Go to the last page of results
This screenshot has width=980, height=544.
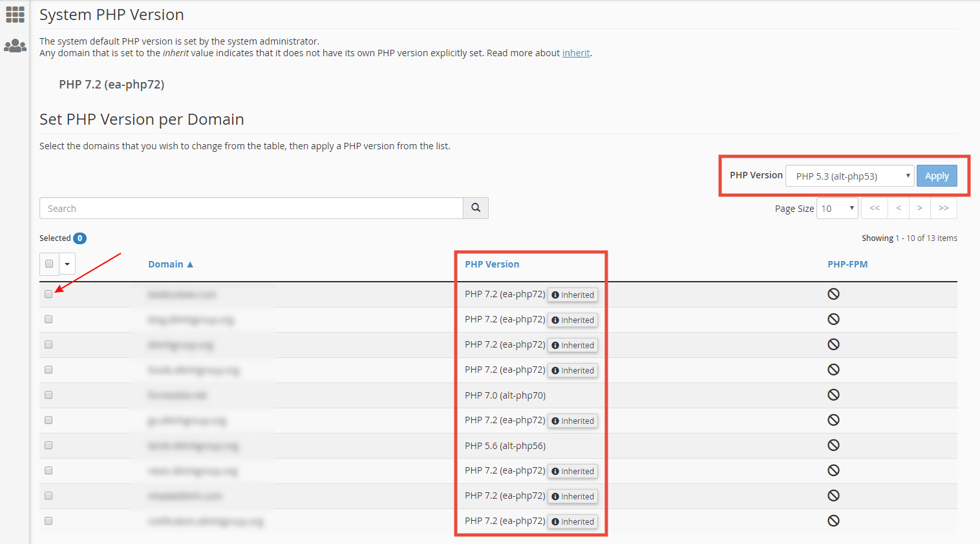click(944, 208)
